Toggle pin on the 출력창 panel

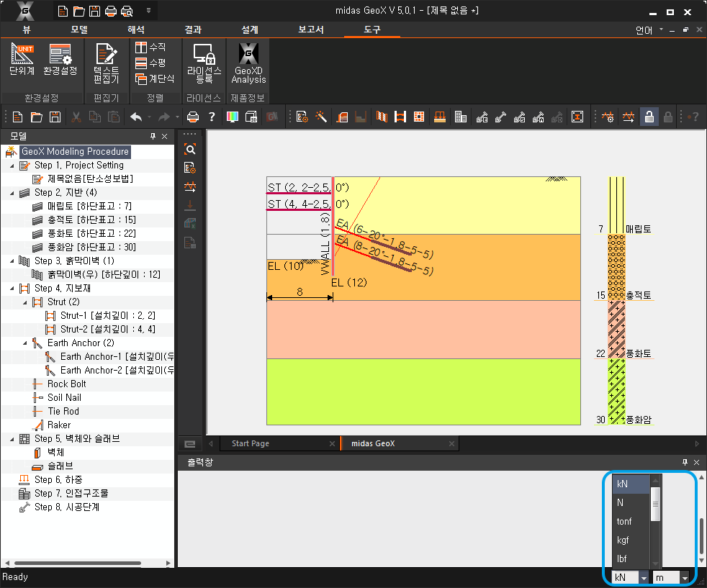[685, 462]
